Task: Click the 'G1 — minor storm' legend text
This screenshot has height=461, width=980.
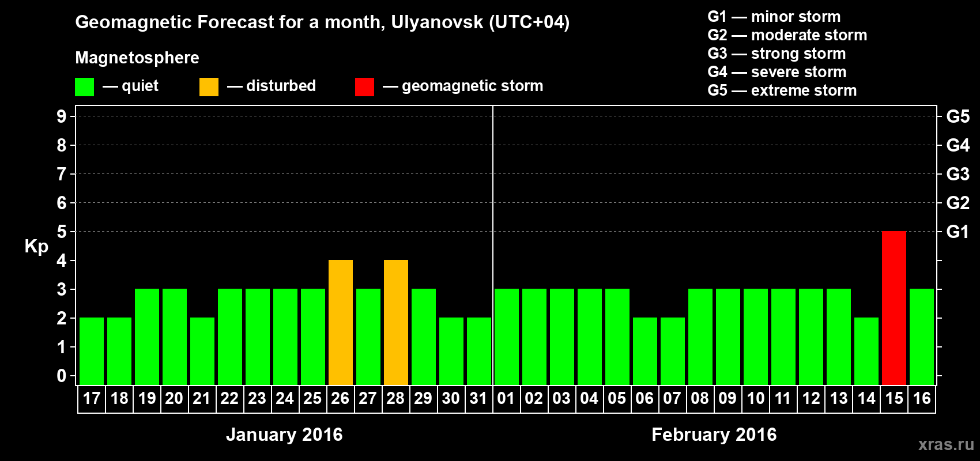Action: click(x=774, y=17)
